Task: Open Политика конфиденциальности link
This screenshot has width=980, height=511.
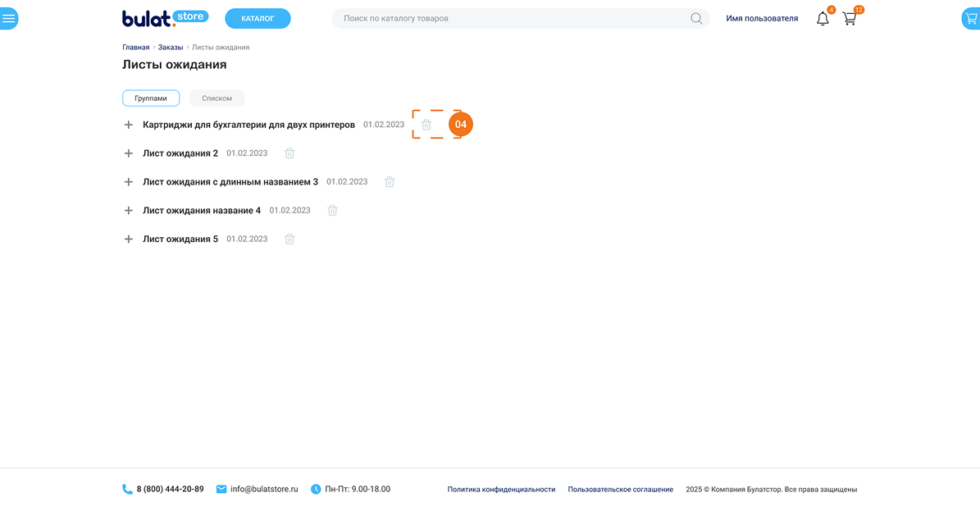Action: (501, 490)
